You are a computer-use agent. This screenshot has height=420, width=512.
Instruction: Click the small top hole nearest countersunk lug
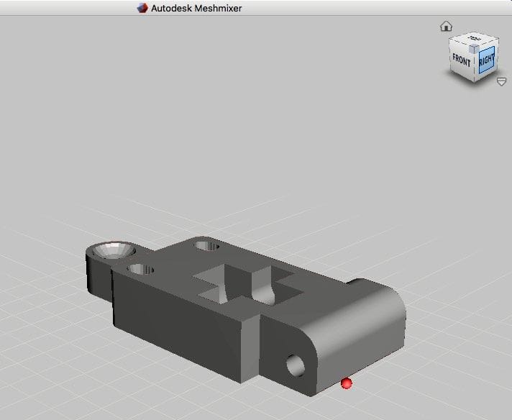140,270
